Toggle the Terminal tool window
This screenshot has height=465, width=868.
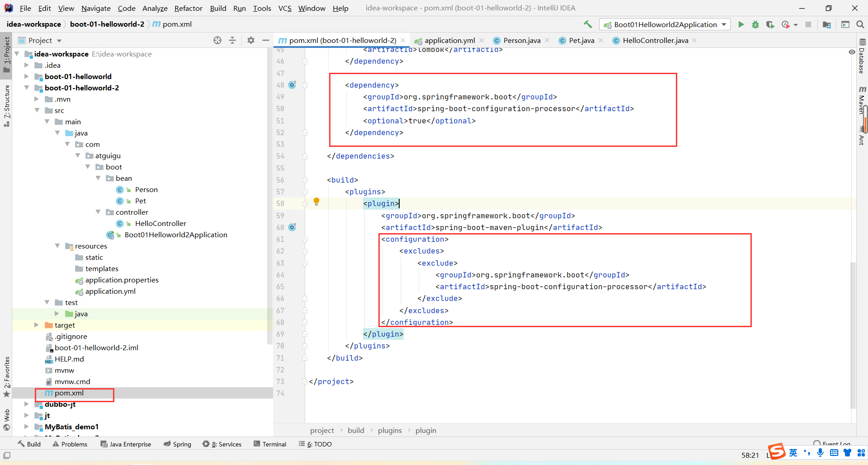click(270, 444)
